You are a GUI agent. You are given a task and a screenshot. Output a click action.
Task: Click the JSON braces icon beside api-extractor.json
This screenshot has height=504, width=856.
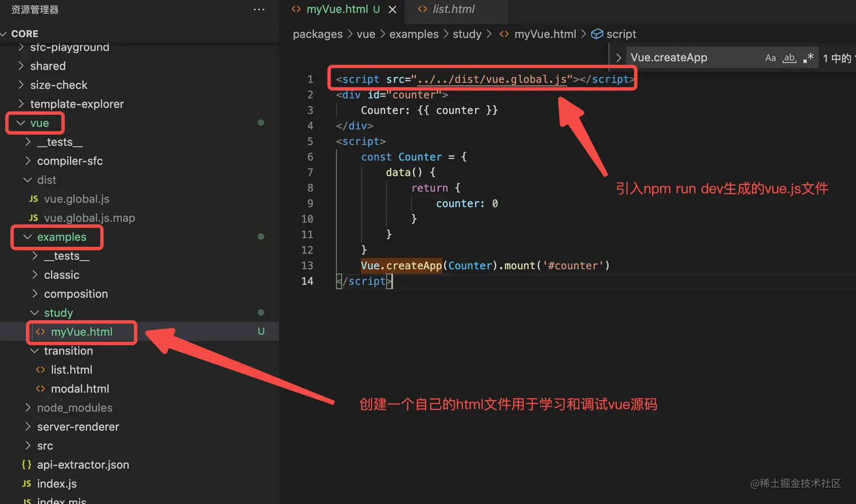[x=27, y=464]
